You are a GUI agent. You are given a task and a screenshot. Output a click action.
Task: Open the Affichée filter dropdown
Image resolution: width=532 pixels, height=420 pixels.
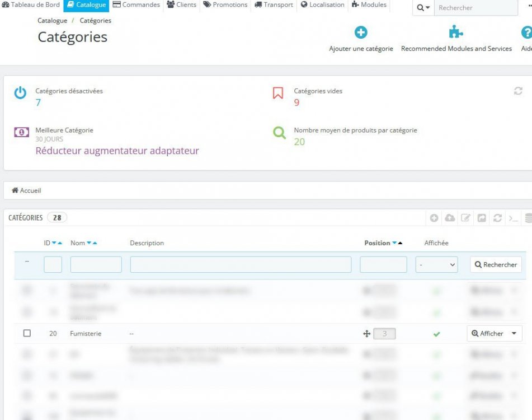tap(436, 264)
